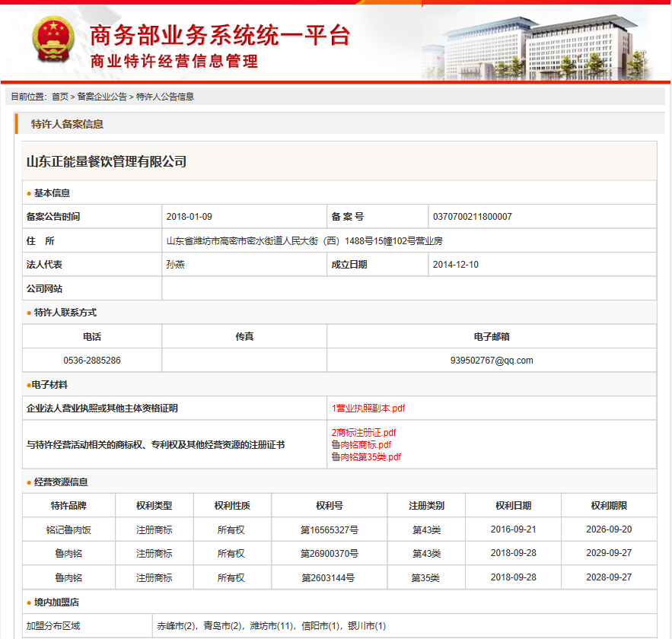Select the brand cell 铭记鲁肉饭
Image resolution: width=672 pixels, height=639 pixels.
(x=68, y=529)
